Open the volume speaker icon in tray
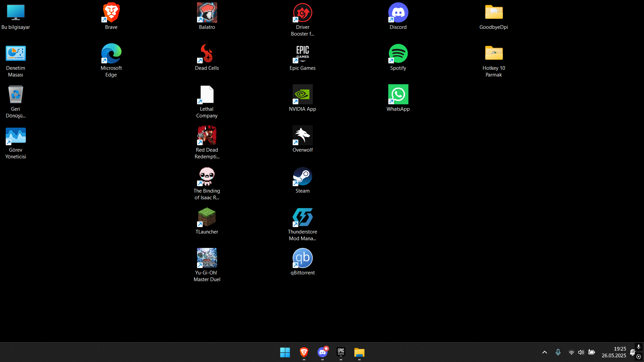This screenshot has width=644, height=362. coord(581,352)
